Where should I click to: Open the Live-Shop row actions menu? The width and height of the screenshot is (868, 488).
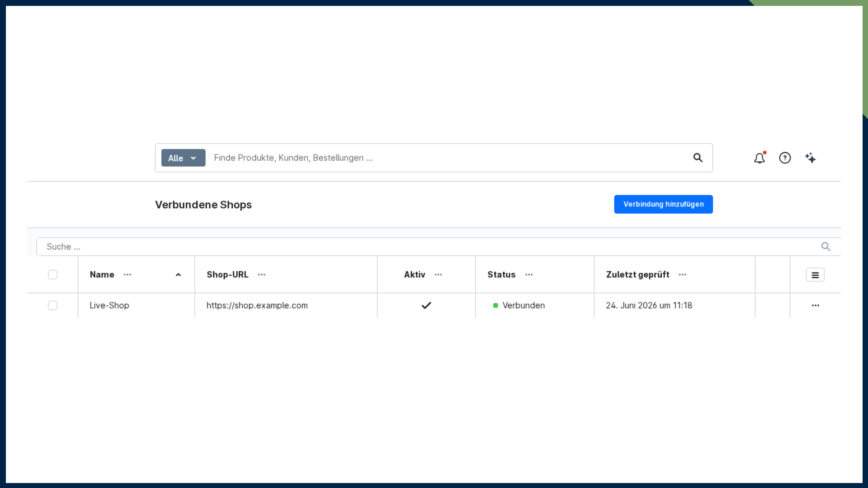816,305
